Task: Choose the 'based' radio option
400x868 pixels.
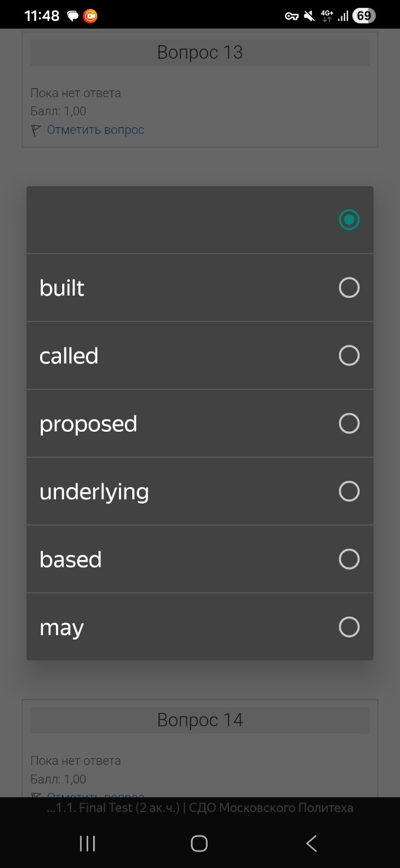Action: [349, 559]
